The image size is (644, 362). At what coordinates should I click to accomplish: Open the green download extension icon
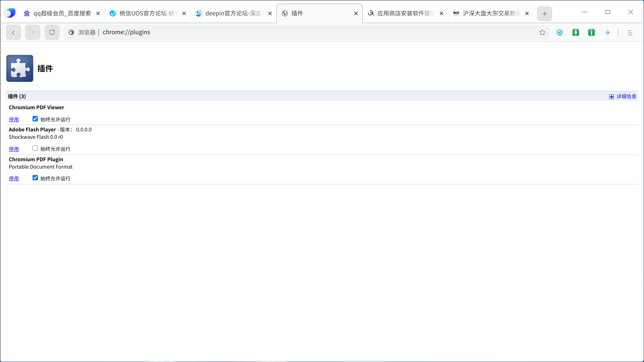tap(576, 32)
